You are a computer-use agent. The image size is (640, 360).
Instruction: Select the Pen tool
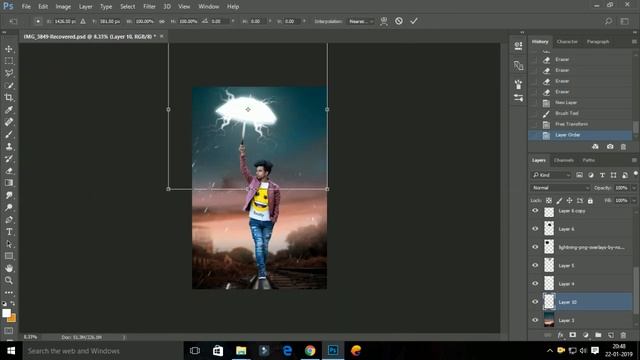click(x=9, y=220)
